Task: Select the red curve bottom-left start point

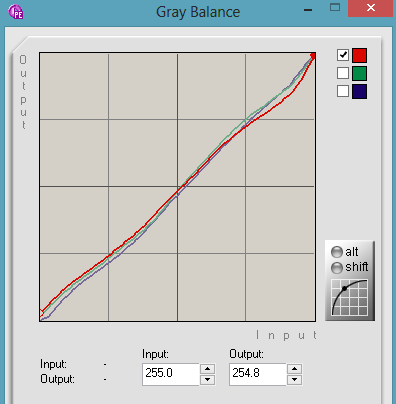Action: tap(41, 313)
